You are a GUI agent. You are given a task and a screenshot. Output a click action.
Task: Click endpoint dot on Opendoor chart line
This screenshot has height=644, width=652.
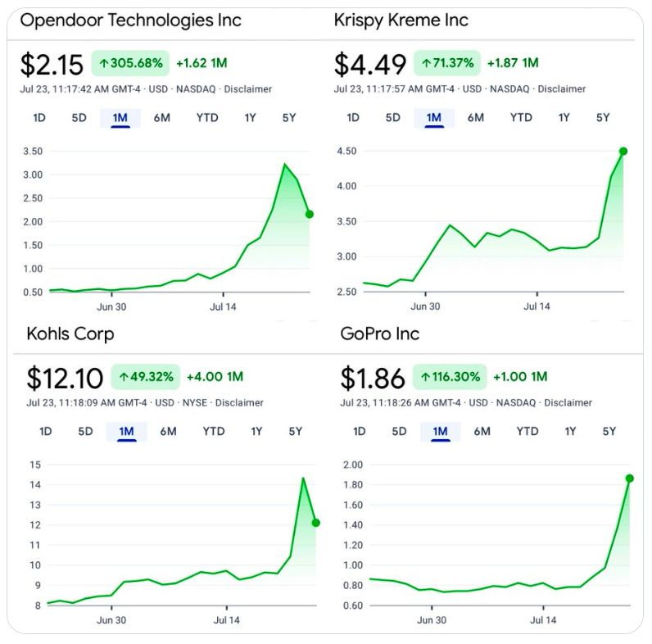(310, 214)
